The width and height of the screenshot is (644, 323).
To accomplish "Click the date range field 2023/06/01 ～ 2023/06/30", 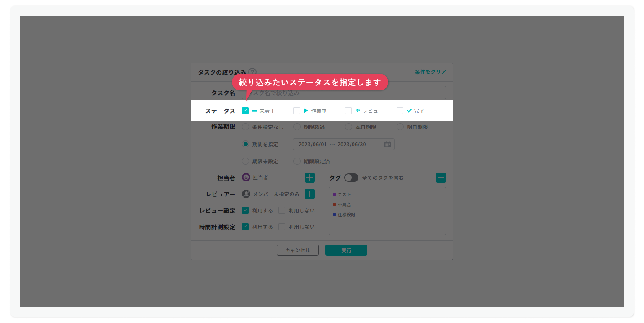I will click(x=338, y=144).
